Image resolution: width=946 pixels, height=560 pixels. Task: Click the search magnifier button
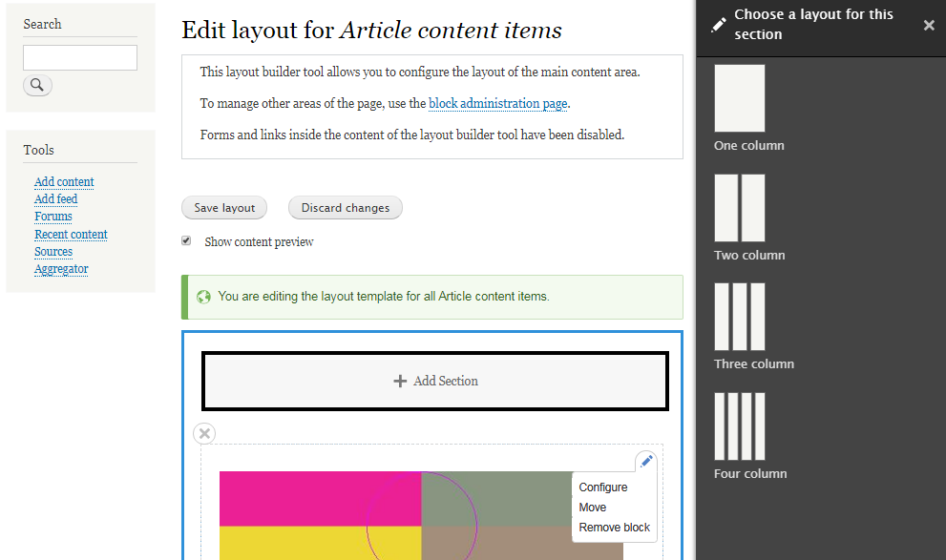(x=37, y=85)
